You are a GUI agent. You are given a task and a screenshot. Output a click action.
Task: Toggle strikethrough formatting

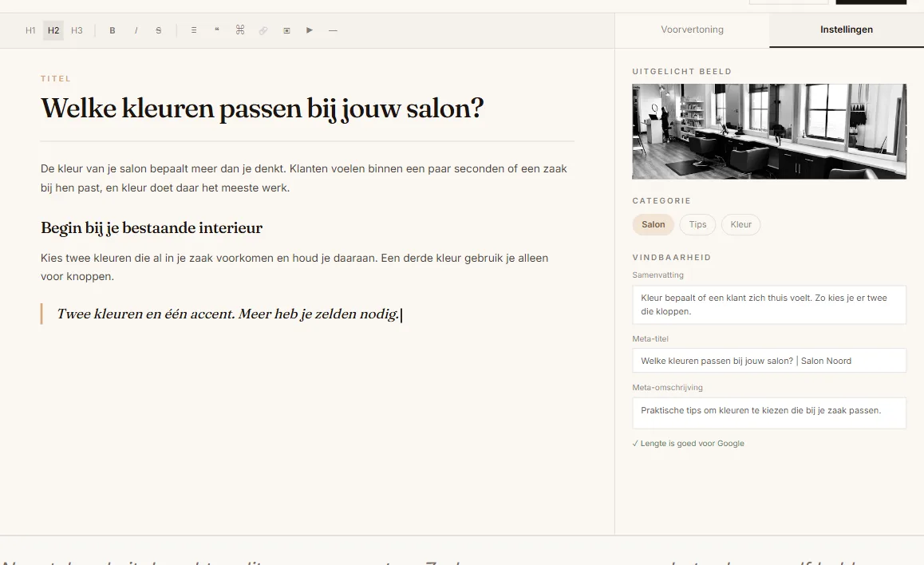point(159,30)
